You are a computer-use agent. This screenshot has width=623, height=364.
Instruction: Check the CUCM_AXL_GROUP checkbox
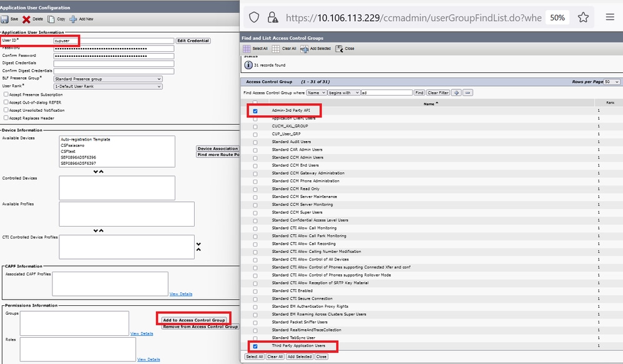point(255,127)
